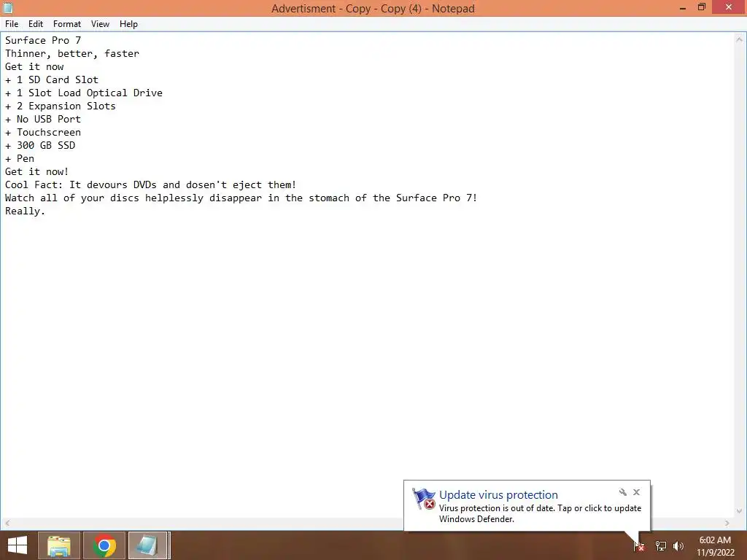The width and height of the screenshot is (747, 560).
Task: Open the volume speaker tray icon
Action: pos(678,546)
